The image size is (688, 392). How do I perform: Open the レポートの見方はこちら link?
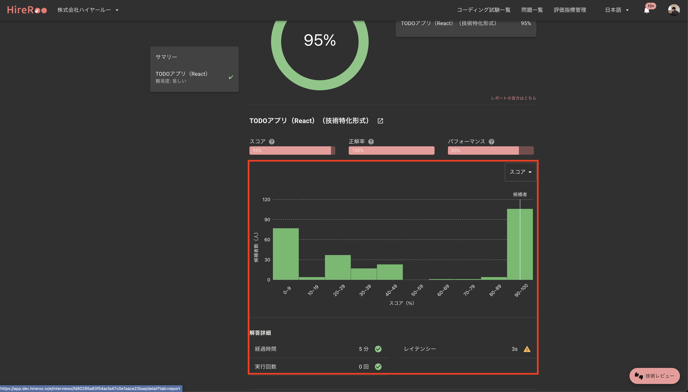pos(513,98)
